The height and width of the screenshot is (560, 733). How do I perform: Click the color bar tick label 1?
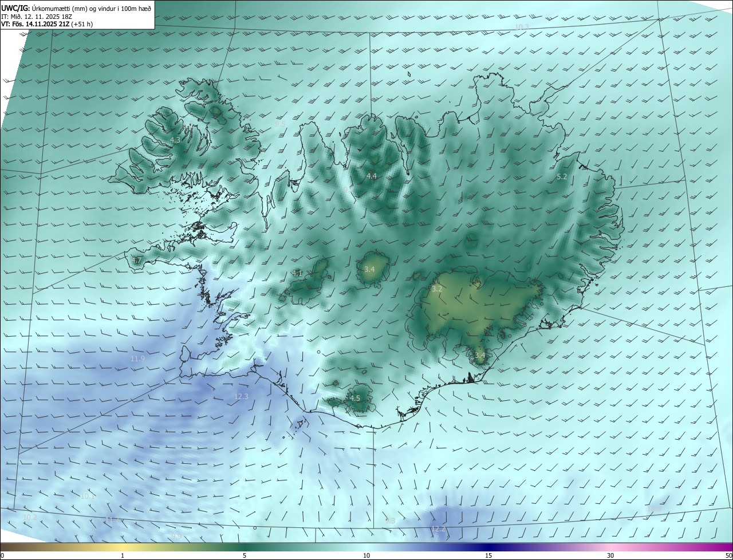[123, 556]
